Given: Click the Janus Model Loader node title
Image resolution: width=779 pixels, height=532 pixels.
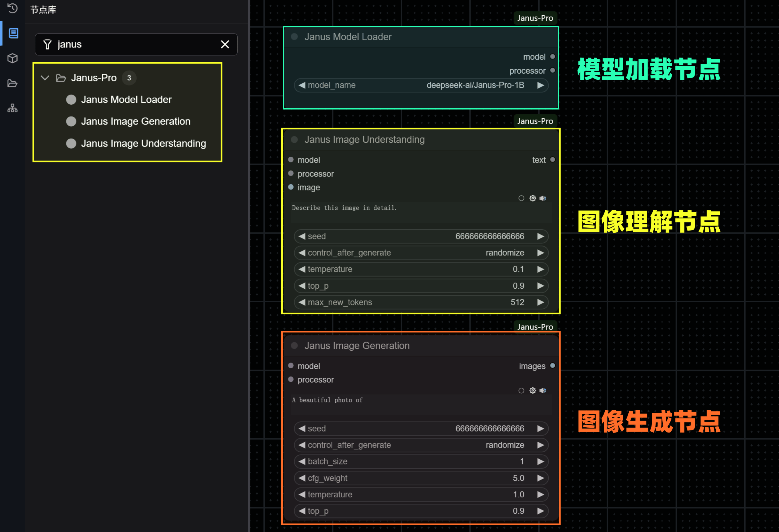Looking at the screenshot, I should [x=348, y=37].
